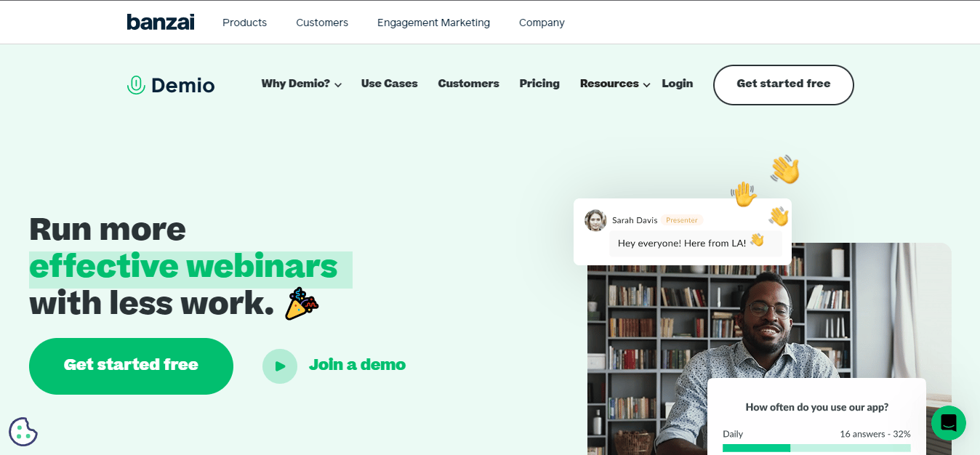The image size is (980, 455).
Task: Click the Login link
Action: click(677, 84)
